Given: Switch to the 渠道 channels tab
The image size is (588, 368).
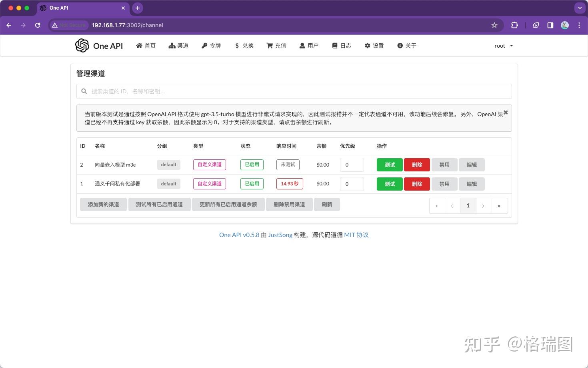Looking at the screenshot, I should pyautogui.click(x=178, y=46).
